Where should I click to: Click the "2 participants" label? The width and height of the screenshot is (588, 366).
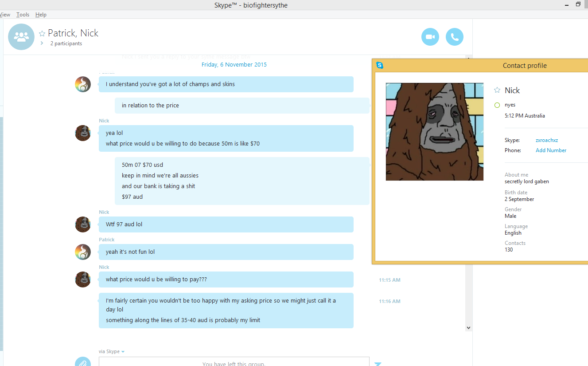[66, 43]
